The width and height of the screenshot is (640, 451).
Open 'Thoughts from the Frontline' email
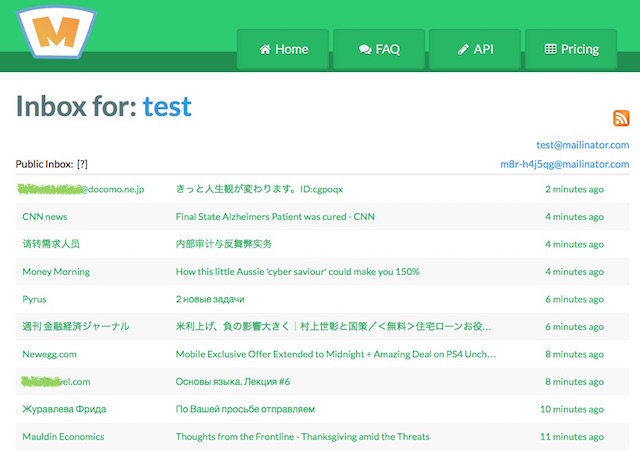pos(302,437)
